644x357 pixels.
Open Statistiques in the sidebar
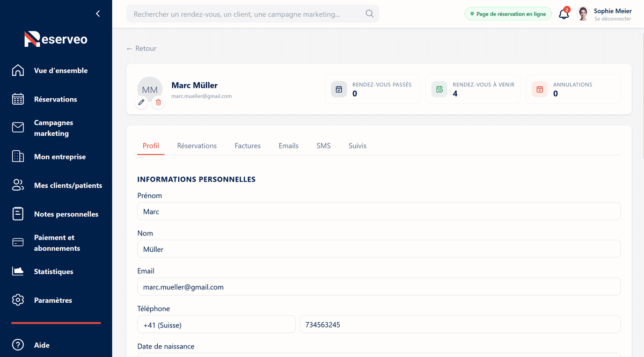tap(54, 272)
